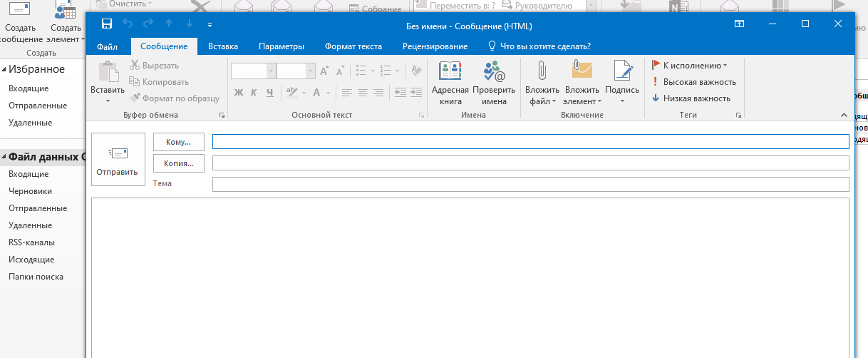Expand the Follow Up (К исполнению) dropdown
Screen dimensions: 868x358
tap(725, 66)
